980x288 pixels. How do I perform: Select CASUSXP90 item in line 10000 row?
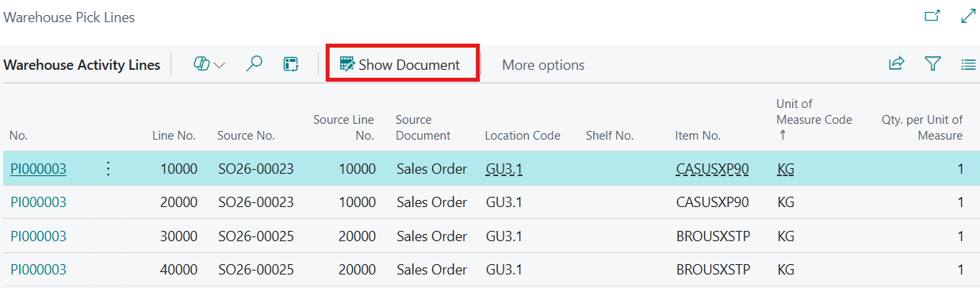point(712,169)
